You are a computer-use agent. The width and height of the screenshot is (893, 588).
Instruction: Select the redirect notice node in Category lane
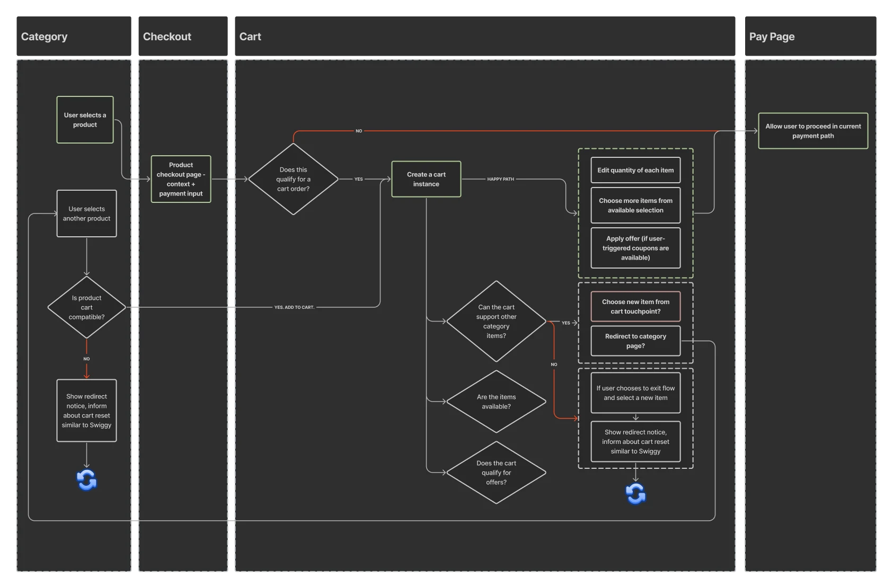[86, 411]
